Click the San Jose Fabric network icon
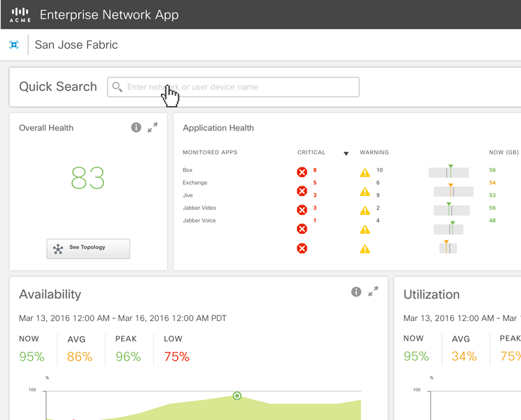521x420 pixels. (14, 45)
